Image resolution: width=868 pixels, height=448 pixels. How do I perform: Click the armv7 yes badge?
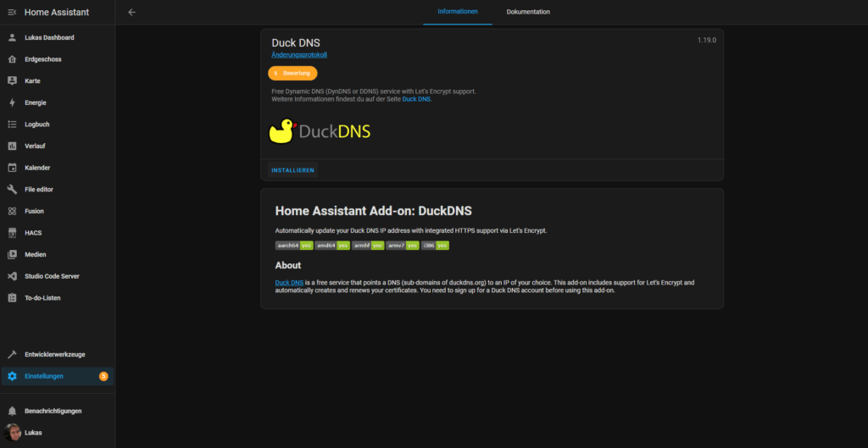(x=403, y=245)
